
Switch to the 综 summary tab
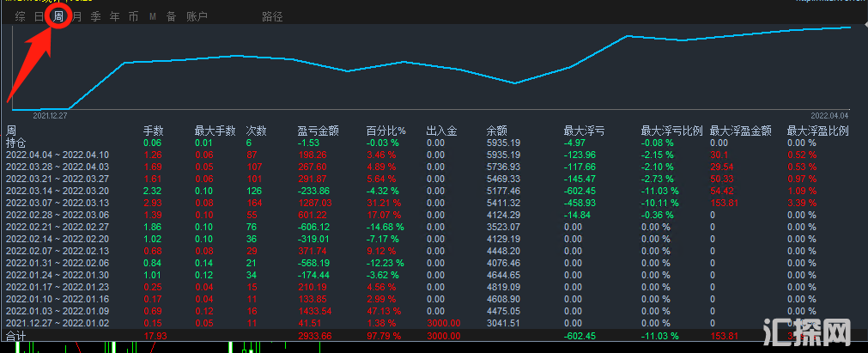coord(21,16)
